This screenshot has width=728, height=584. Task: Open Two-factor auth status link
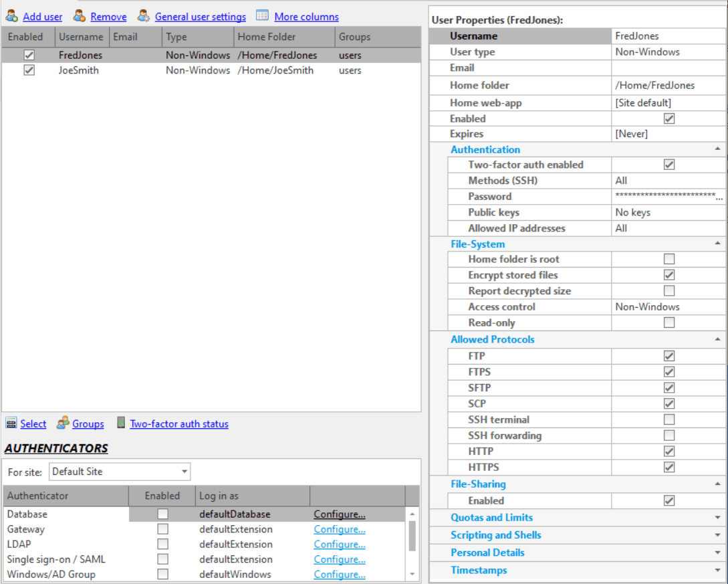(x=179, y=423)
